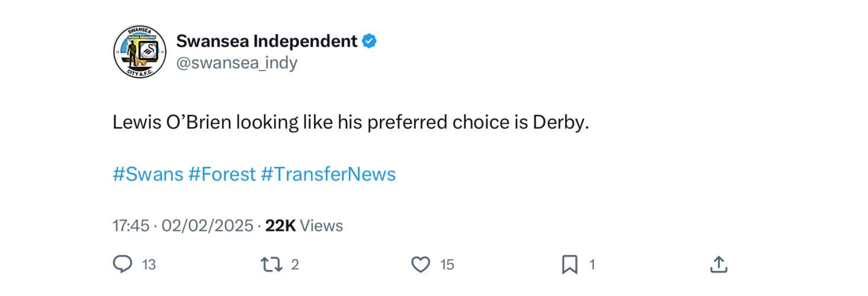Click the reply count of 13
Image resolution: width=868 pixels, height=296 pixels.
(x=149, y=265)
